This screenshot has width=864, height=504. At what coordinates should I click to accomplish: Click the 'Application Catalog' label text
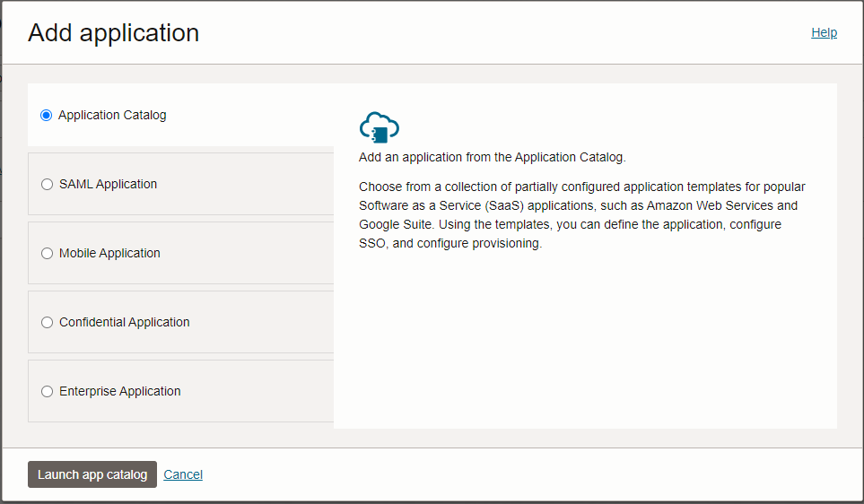point(112,115)
